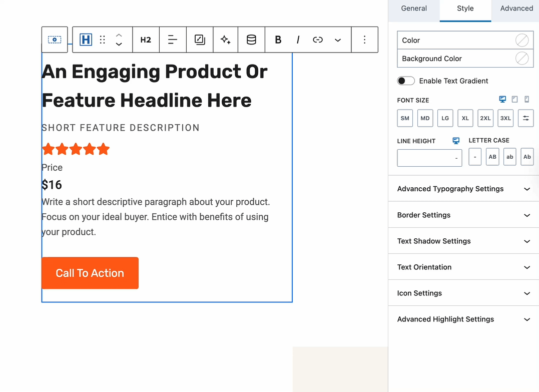Open the text alignment icon
This screenshot has width=539, height=392.
pos(173,40)
